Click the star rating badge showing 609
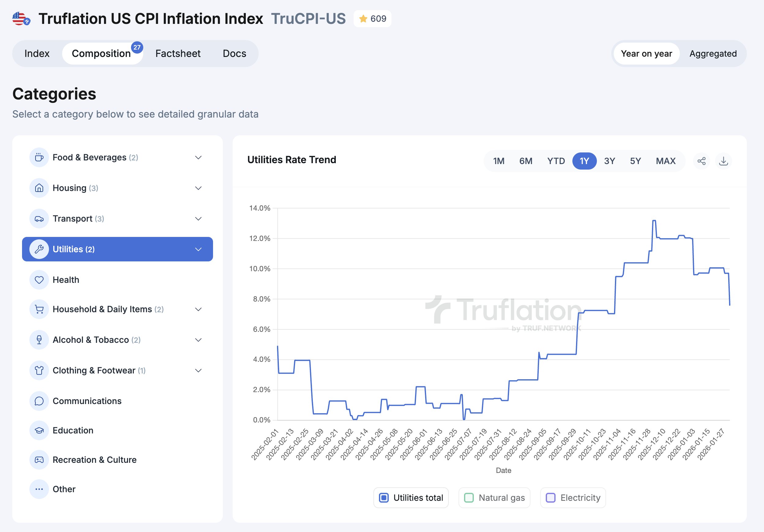 point(372,19)
